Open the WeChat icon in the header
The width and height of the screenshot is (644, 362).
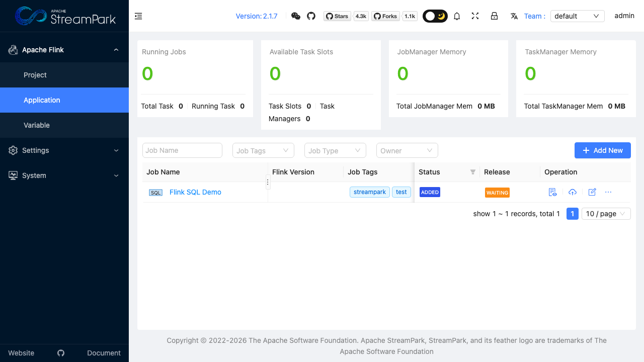tap(296, 16)
